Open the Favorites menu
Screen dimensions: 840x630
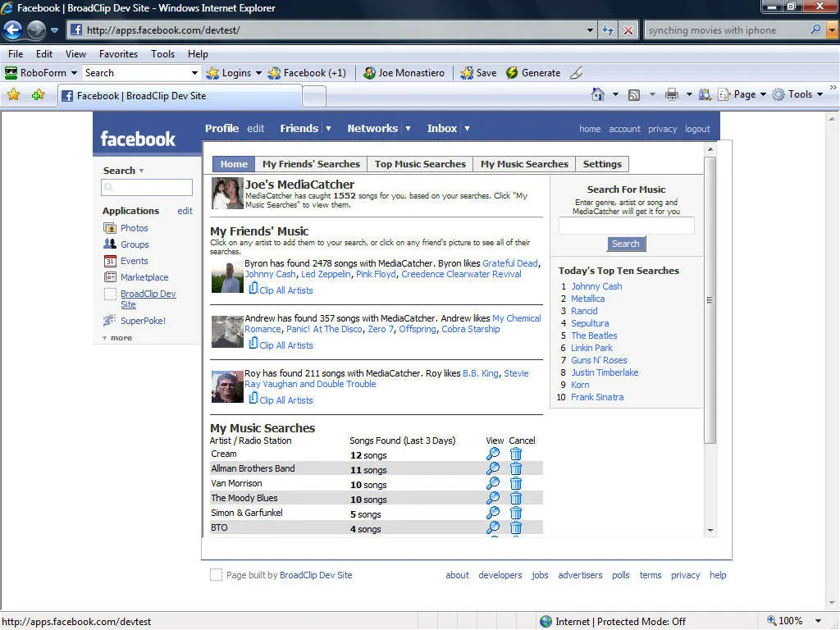pyautogui.click(x=118, y=54)
